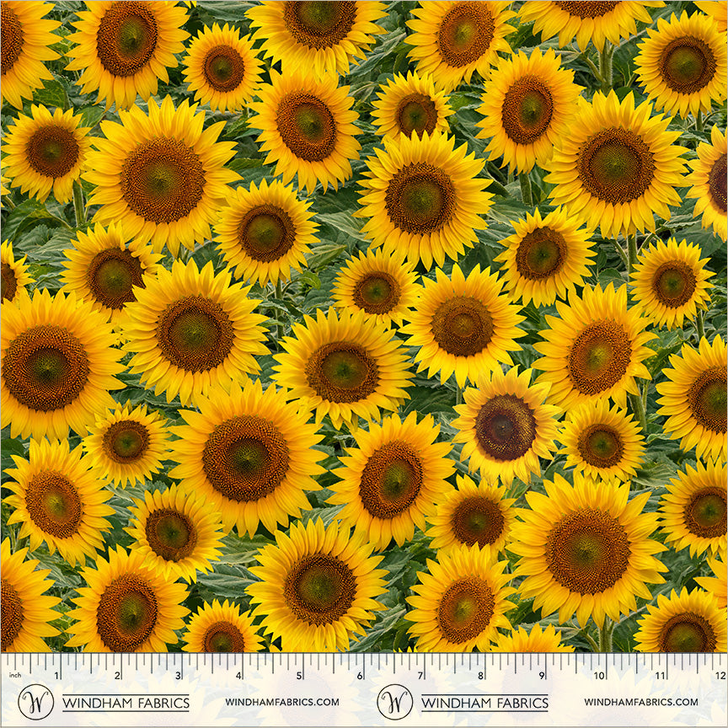Click the dark-centered sunflower with maroon disk

506,427
